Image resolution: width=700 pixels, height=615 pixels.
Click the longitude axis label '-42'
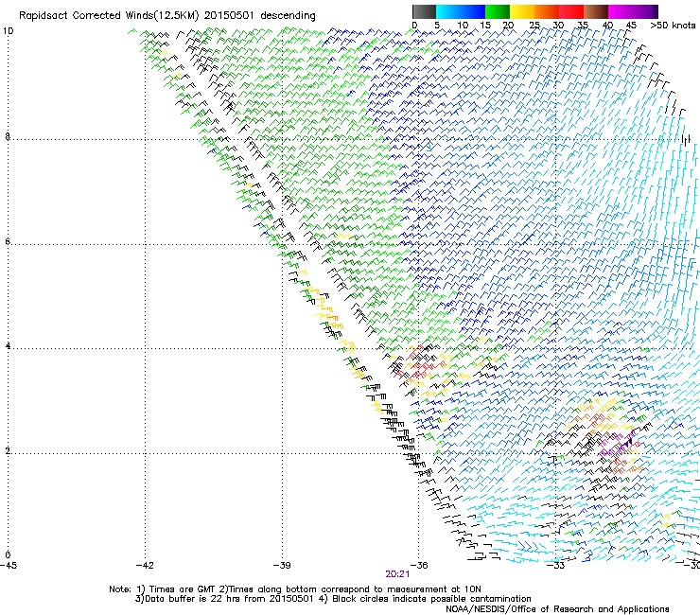145,566
